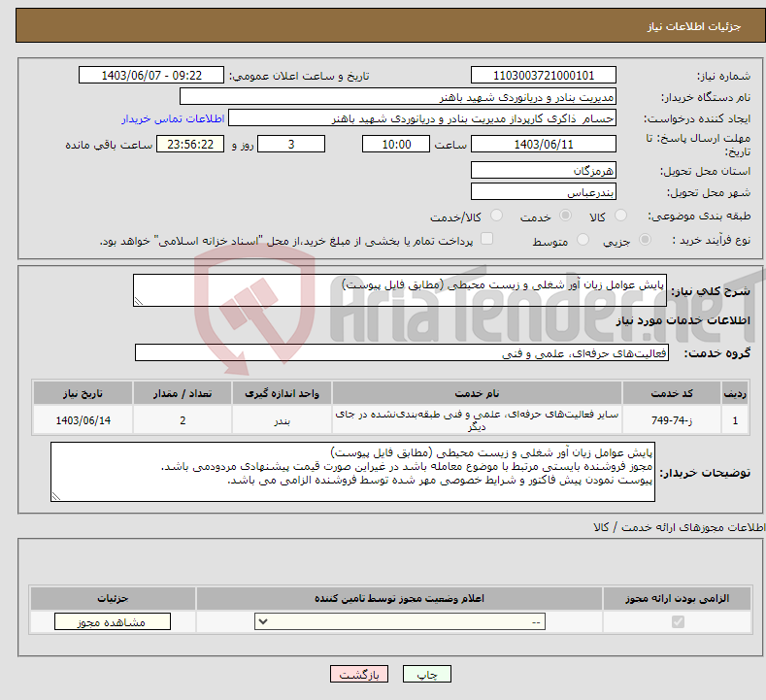This screenshot has height=700, width=766.
Task: Click the شماره نیاز field 1103003721000101
Action: pyautogui.click(x=544, y=75)
